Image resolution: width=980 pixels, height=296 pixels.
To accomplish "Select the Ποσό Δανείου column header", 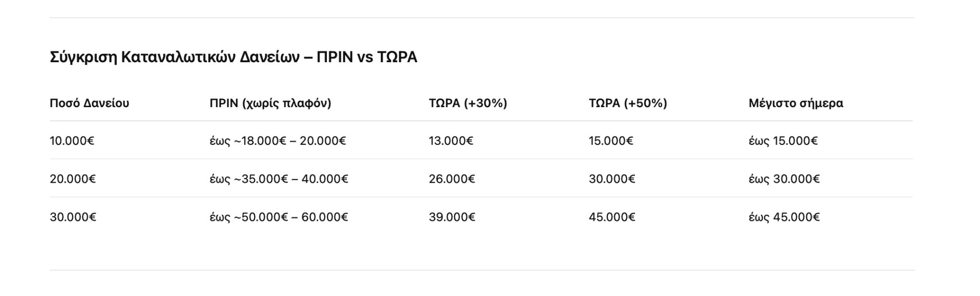I will (89, 103).
